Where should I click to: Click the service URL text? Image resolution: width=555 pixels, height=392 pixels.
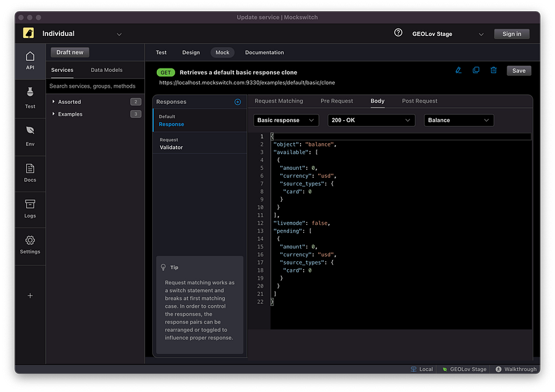246,82
